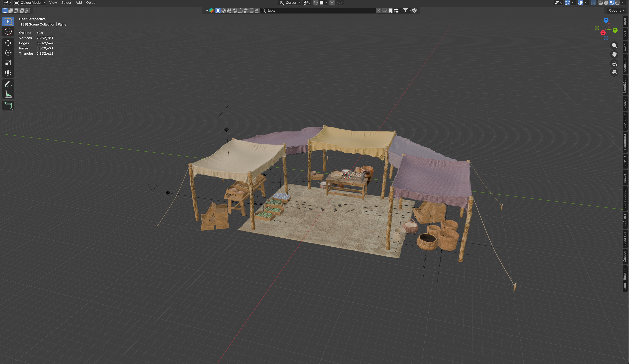
Task: Switch to the BlenderKit sidebar tab
Action: point(625,142)
